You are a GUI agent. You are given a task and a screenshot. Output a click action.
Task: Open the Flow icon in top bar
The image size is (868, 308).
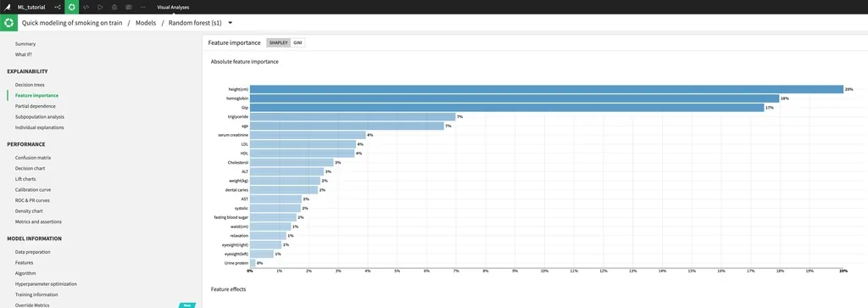point(58,7)
